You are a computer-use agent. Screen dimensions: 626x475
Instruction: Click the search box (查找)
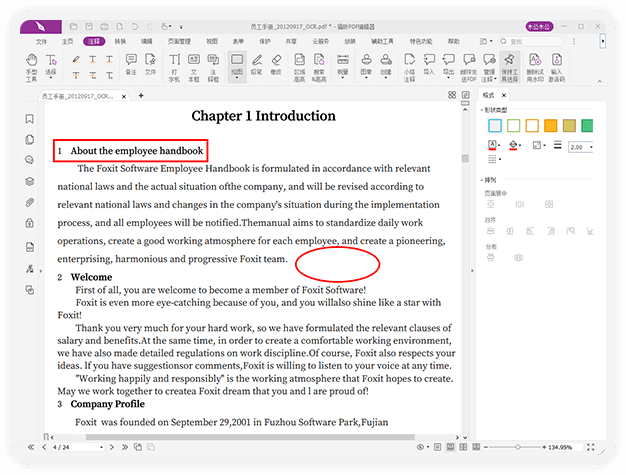pos(531,42)
